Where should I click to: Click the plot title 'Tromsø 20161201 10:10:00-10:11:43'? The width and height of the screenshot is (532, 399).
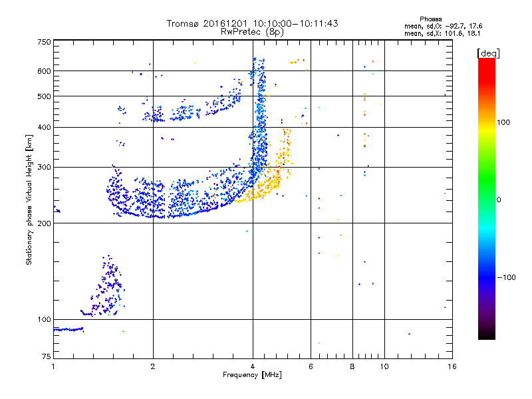pyautogui.click(x=252, y=23)
